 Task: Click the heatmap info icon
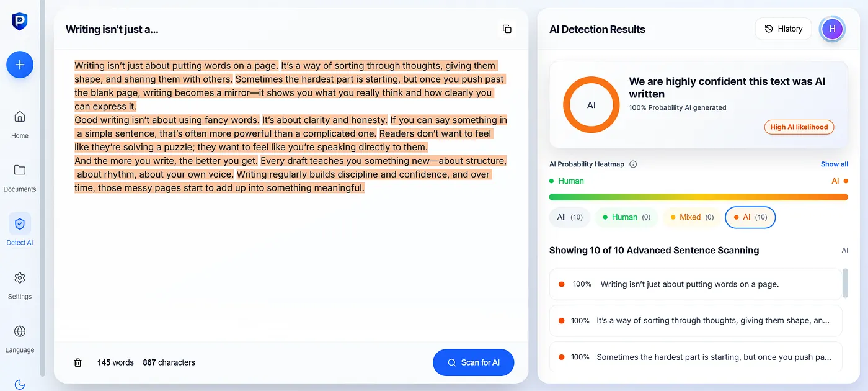tap(633, 164)
